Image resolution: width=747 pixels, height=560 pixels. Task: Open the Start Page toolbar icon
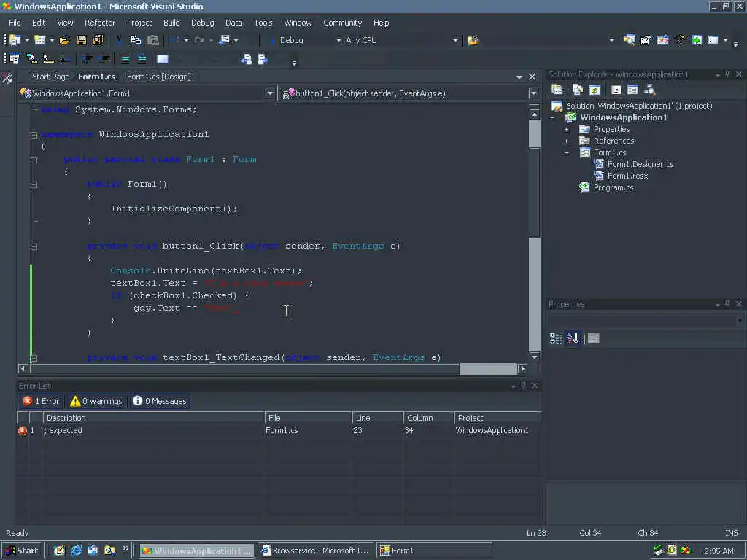(697, 41)
